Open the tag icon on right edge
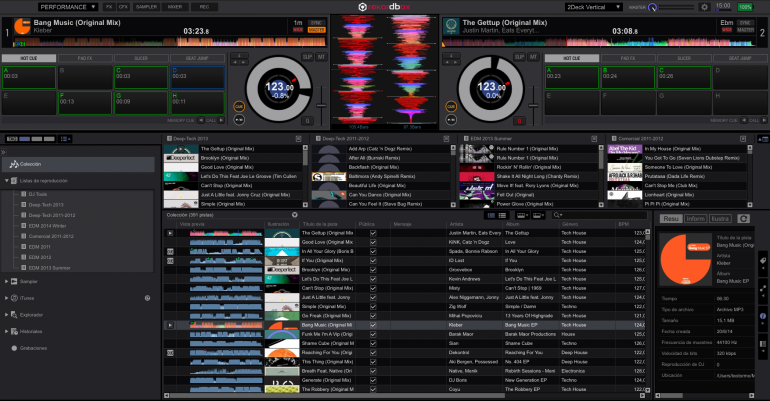 click(763, 260)
